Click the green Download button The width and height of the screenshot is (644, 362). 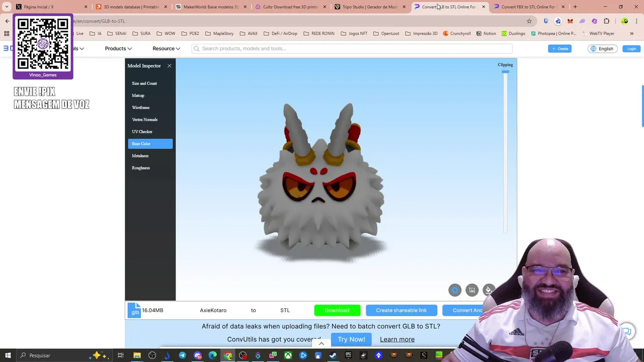pyautogui.click(x=337, y=310)
